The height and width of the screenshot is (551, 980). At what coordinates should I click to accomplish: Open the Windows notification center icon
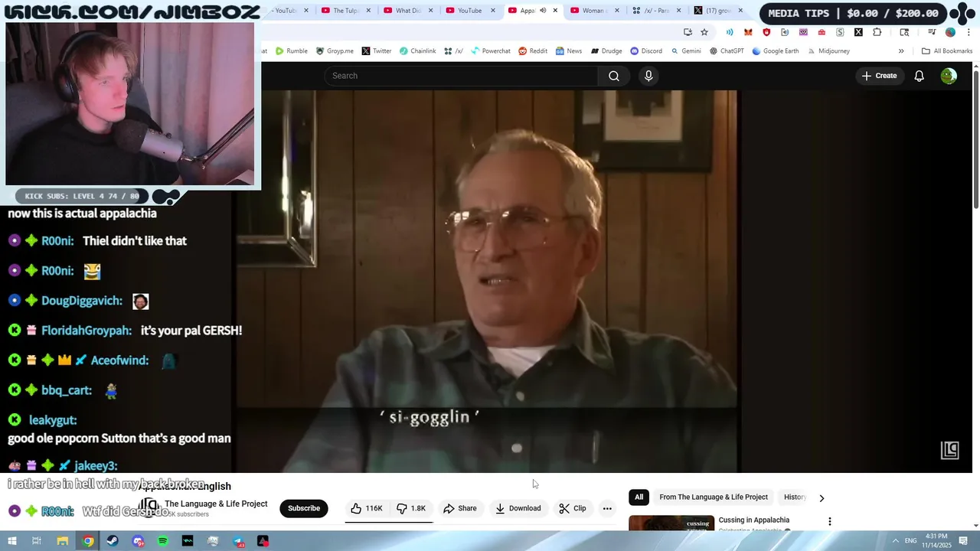(964, 541)
